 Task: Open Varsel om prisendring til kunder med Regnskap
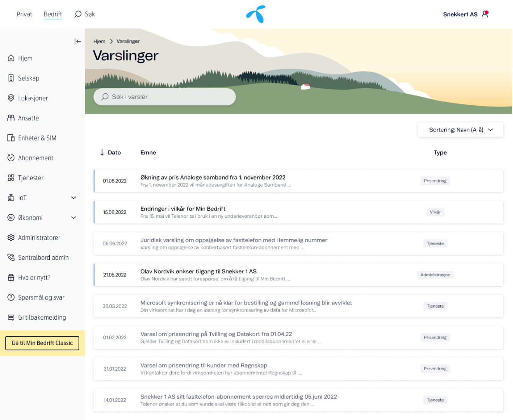[x=298, y=369]
